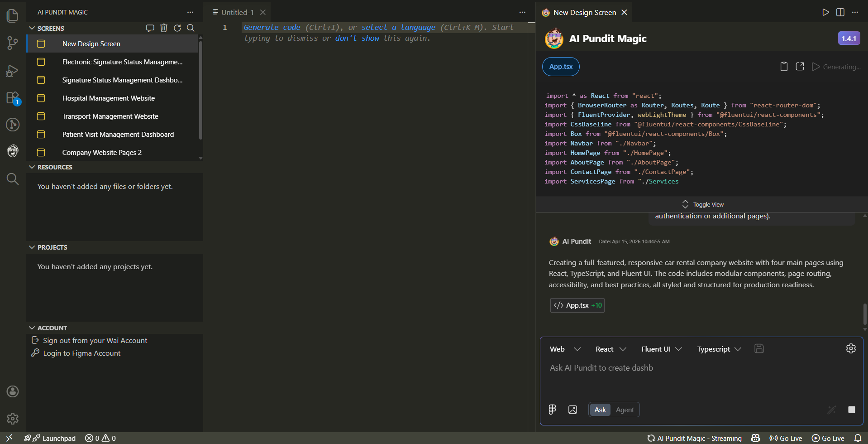
Task: Open Patient Visit Management Dashboard screen
Action: click(x=112, y=135)
